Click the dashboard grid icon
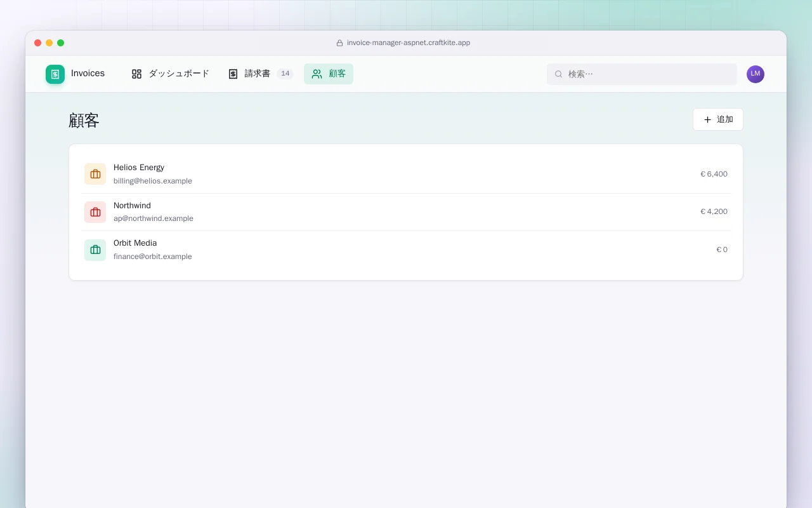Viewport: 812px width, 508px height. tap(136, 74)
